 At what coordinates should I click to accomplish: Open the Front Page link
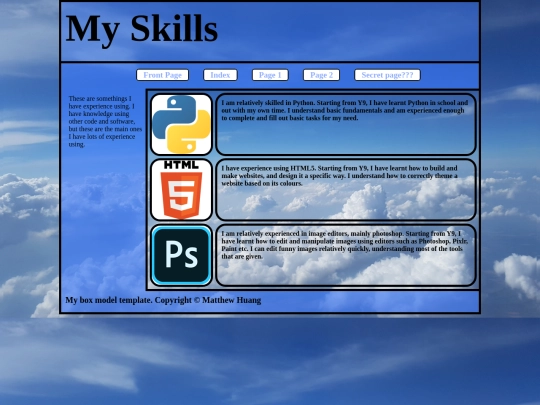163,75
